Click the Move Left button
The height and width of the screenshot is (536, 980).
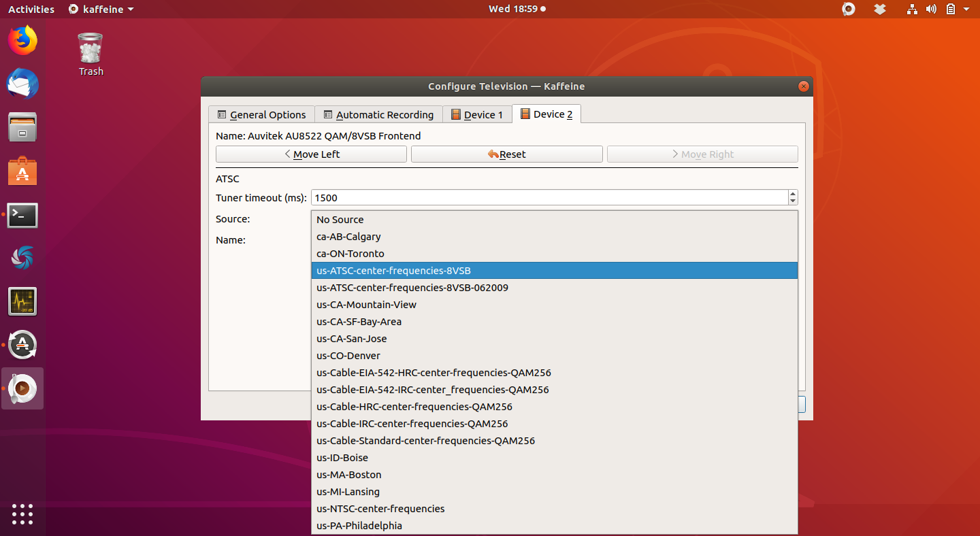click(311, 154)
